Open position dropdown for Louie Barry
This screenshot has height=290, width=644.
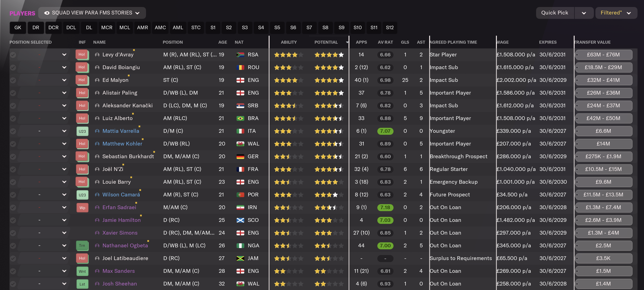click(x=64, y=182)
